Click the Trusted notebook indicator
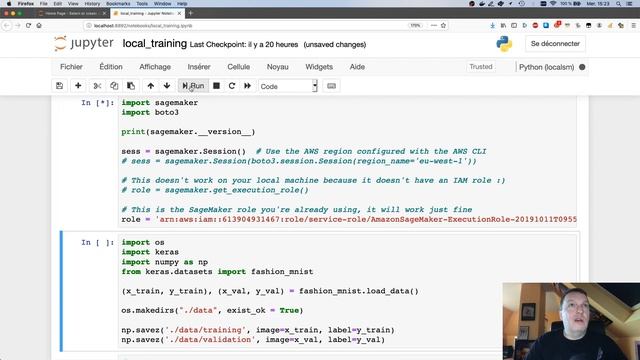Viewport: 640px width, 360px height. pyautogui.click(x=481, y=67)
